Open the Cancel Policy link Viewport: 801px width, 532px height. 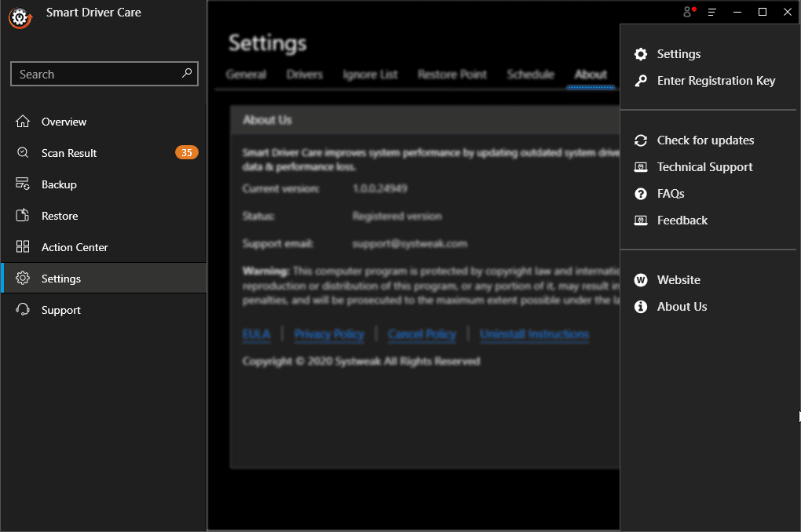(422, 334)
